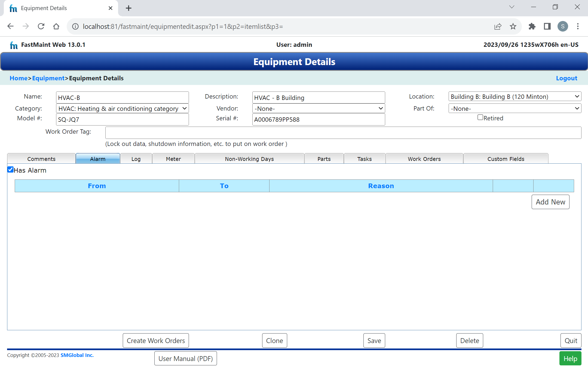Open the browser side panel icon
Viewport: 588px width, 373px height.
point(547,26)
